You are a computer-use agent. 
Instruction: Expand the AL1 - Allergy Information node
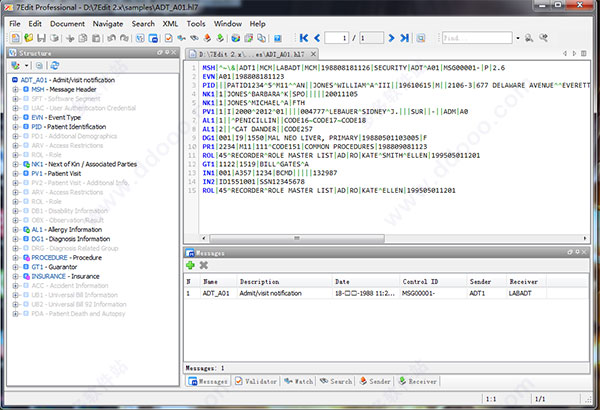(x=15, y=230)
